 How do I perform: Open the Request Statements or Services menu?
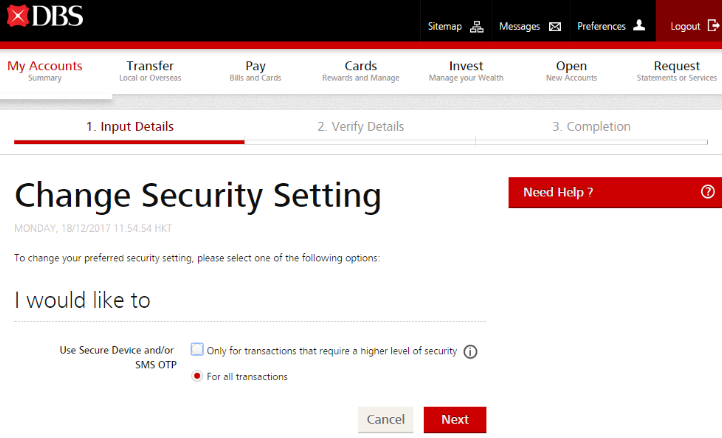point(676,71)
